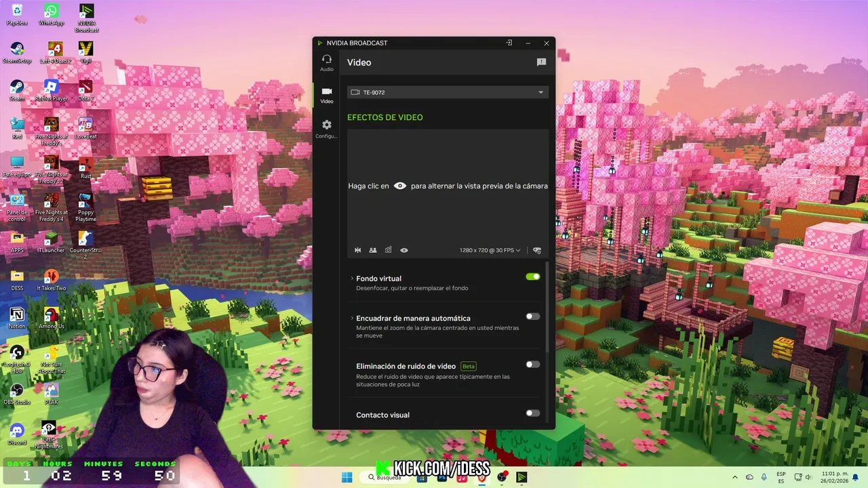
Task: Click the Beta badge next to noise removal
Action: pyautogui.click(x=469, y=366)
